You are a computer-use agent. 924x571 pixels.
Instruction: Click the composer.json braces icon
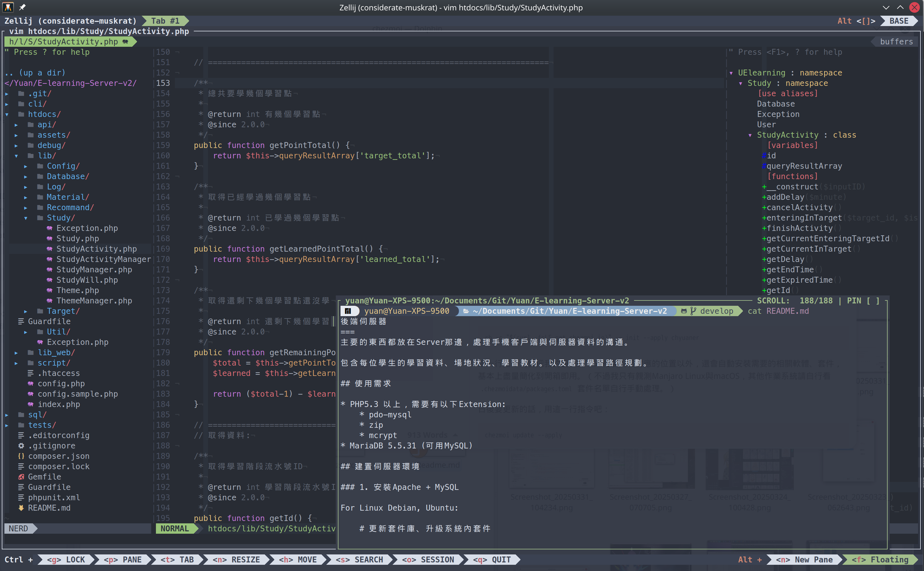click(21, 456)
